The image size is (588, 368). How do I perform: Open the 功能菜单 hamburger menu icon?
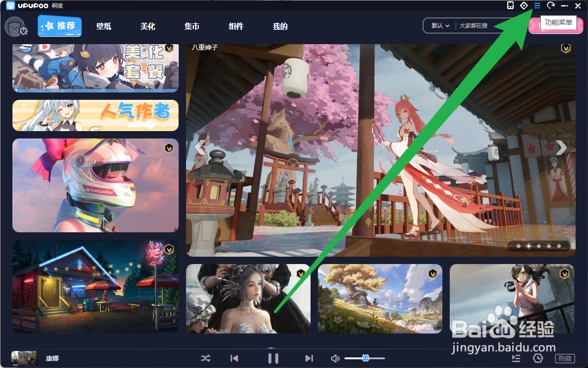[x=537, y=6]
